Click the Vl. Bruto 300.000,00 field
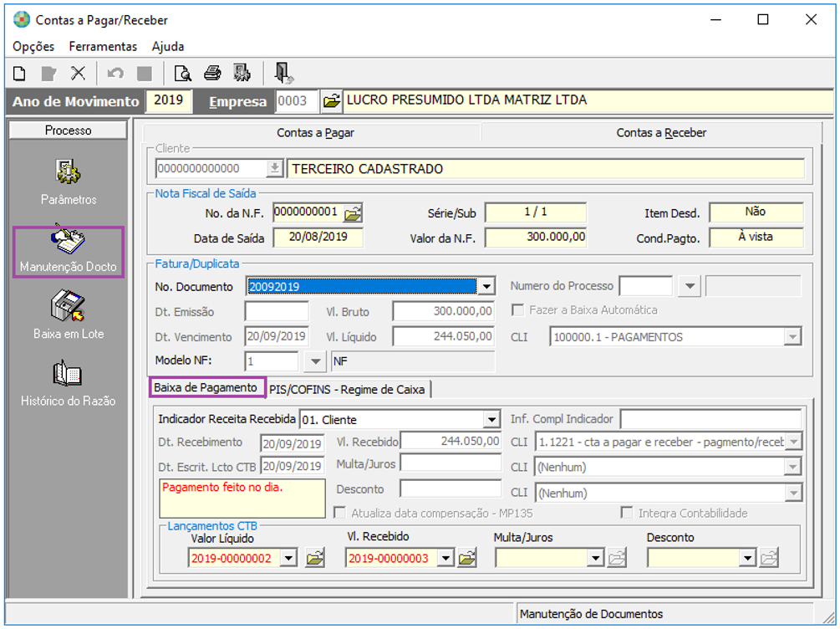 point(443,311)
